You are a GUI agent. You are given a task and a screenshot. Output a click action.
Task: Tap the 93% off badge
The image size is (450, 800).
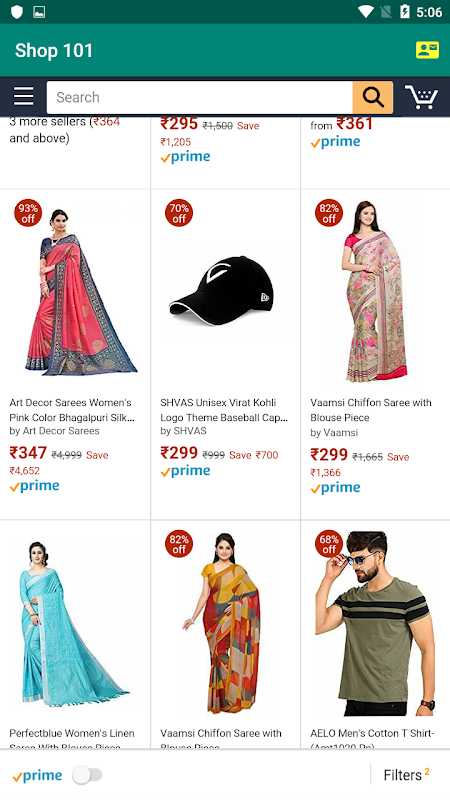[28, 213]
